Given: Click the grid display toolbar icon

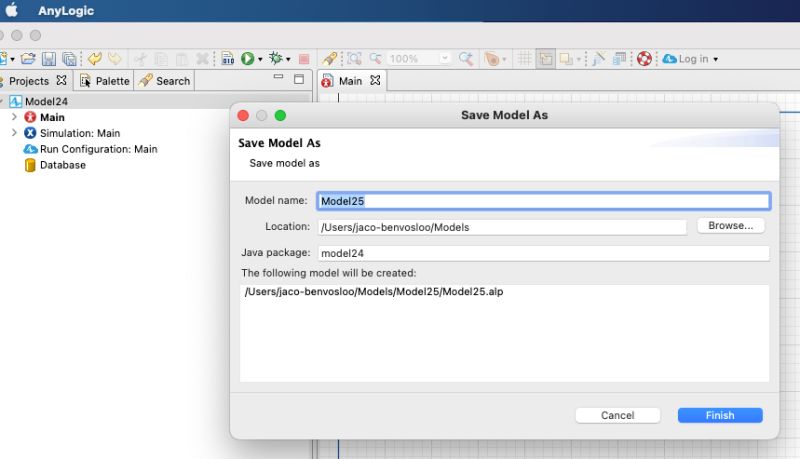Looking at the screenshot, I should tap(524, 59).
